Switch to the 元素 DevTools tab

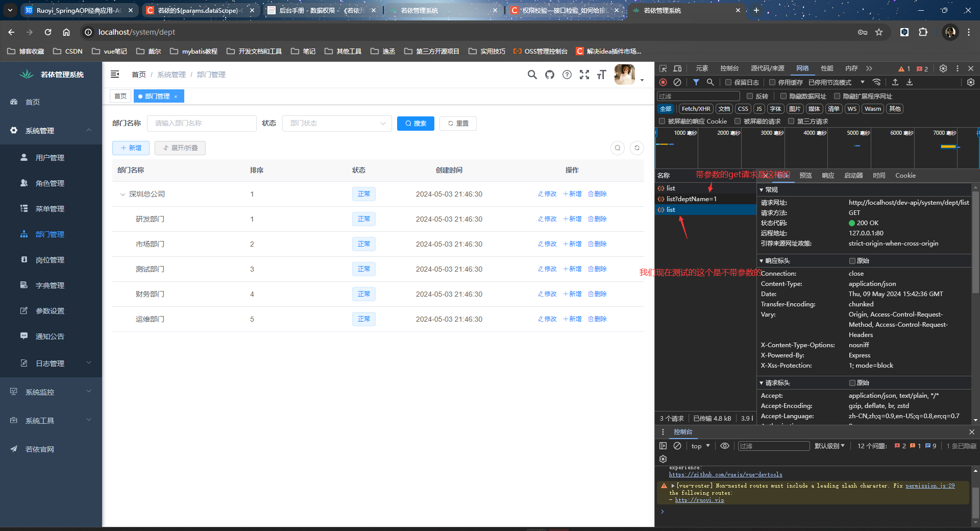(x=702, y=68)
